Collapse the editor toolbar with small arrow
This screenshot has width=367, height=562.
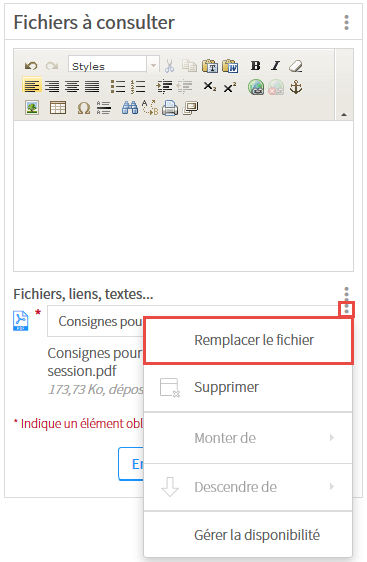pyautogui.click(x=344, y=115)
